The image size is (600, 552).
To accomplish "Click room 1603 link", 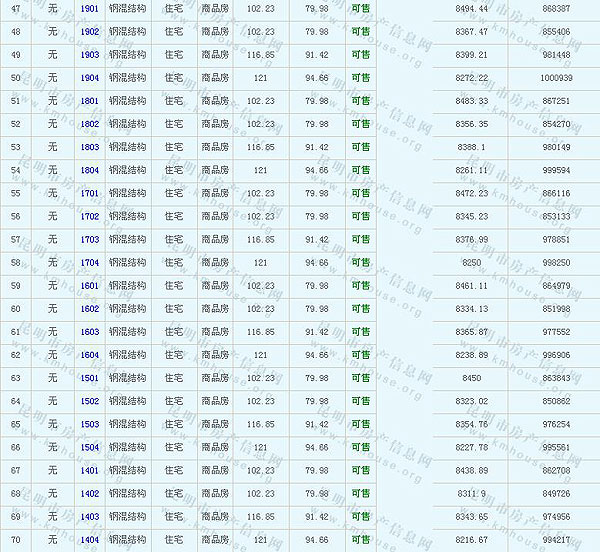I will 90,331.
